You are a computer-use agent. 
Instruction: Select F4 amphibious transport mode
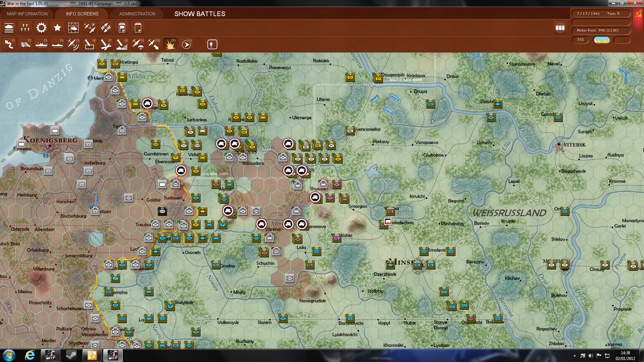coord(57,44)
